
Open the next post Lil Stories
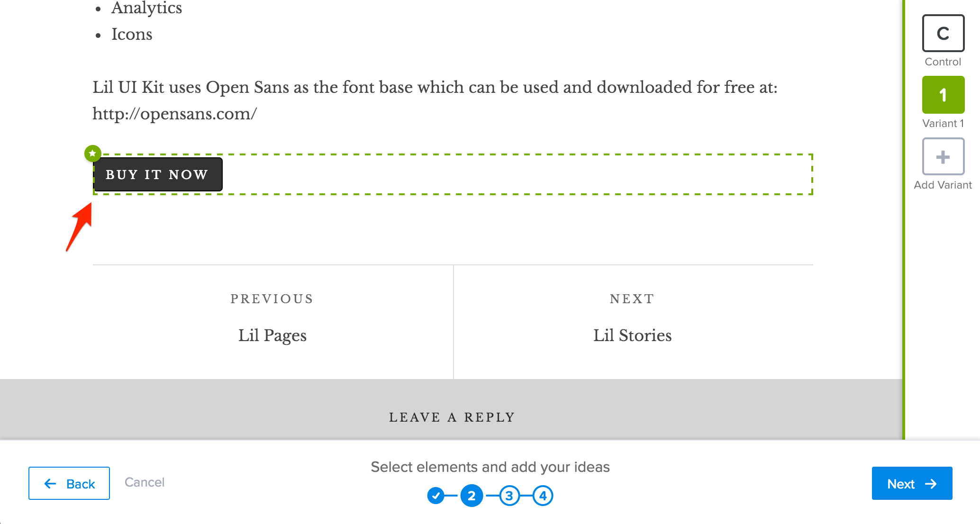pos(632,335)
